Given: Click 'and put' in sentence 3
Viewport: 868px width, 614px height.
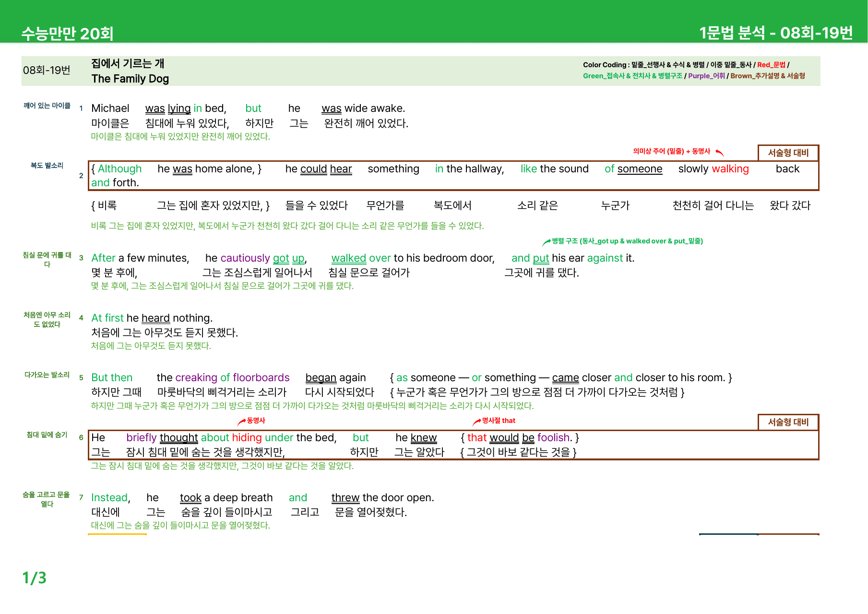Looking at the screenshot, I should point(530,258).
